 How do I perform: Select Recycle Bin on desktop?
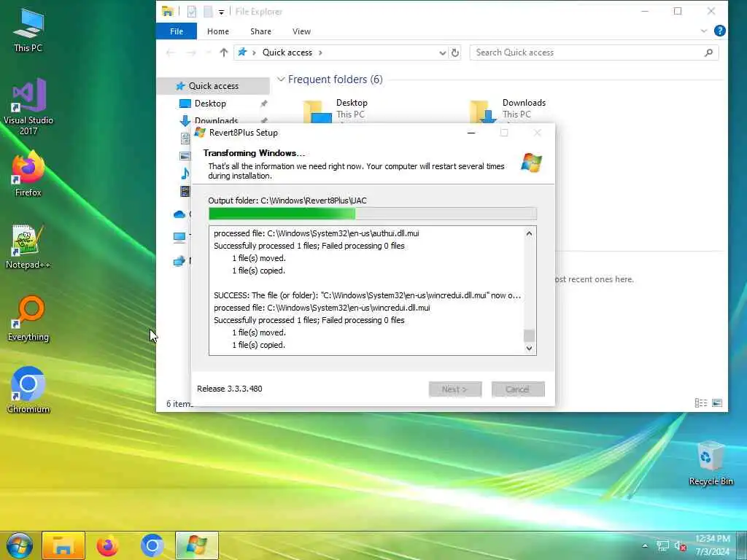pos(711,463)
